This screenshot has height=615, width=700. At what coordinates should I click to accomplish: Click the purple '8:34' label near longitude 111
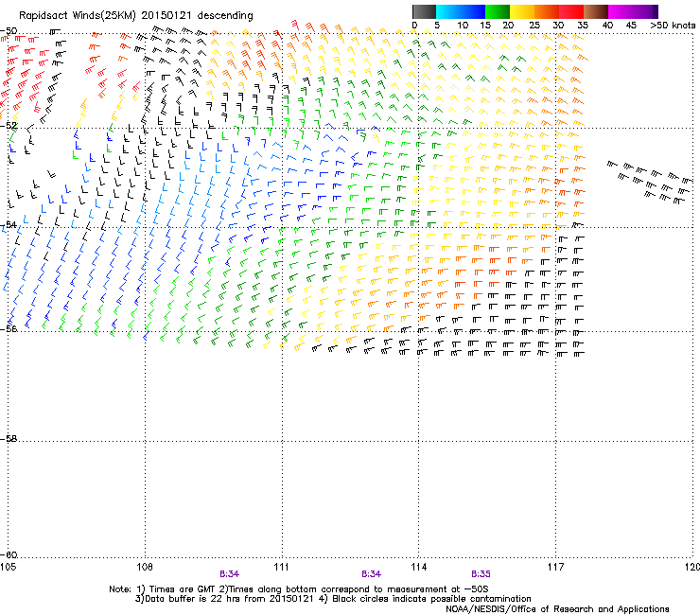coord(230,574)
